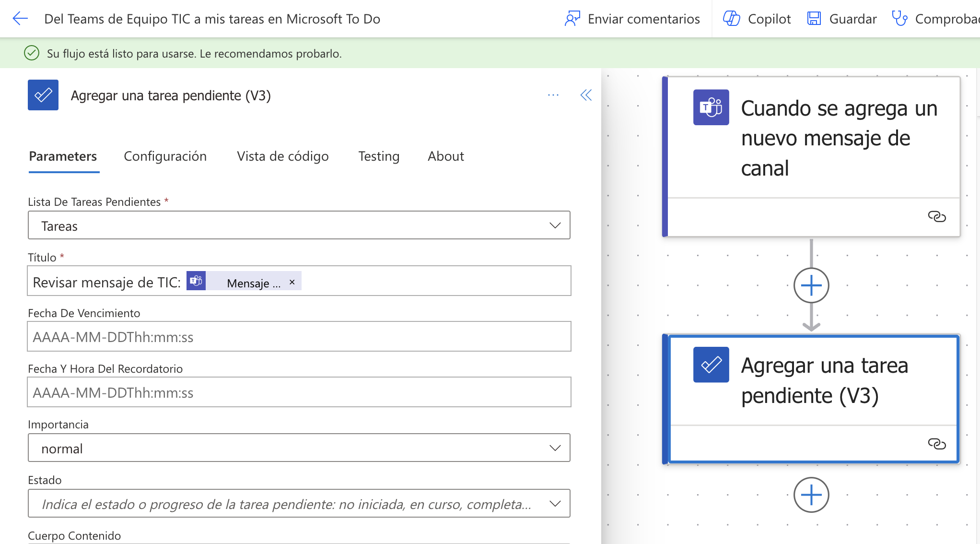Click the Comprobador stethoscope icon
Image resolution: width=980 pixels, height=544 pixels.
pyautogui.click(x=899, y=19)
